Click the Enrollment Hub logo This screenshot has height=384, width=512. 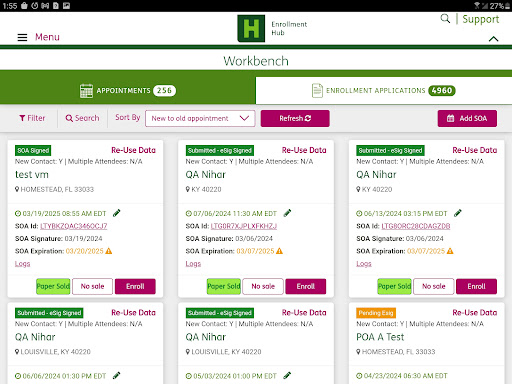point(251,28)
